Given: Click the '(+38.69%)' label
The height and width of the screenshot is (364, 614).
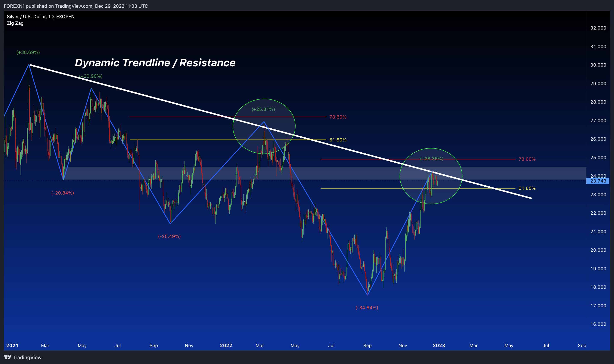Looking at the screenshot, I should (x=28, y=52).
